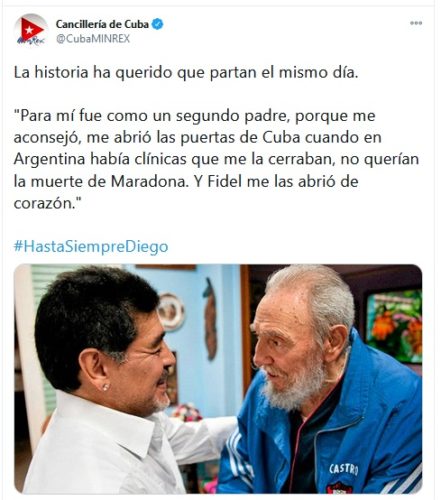Click the word "Fidel" in the tweet
Screen dimensions: 441x500
tap(224, 181)
